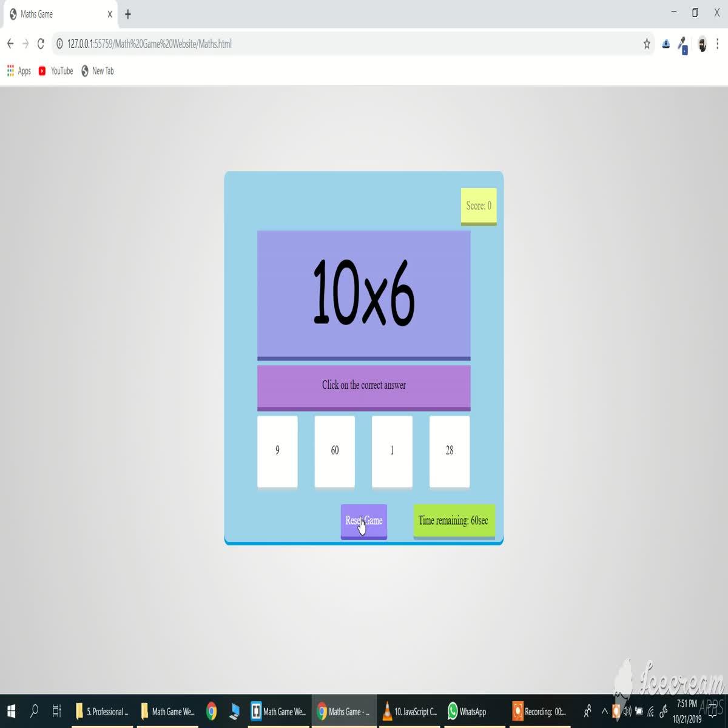Open WhatsApp from the taskbar
The height and width of the screenshot is (728, 728).
pyautogui.click(x=453, y=712)
